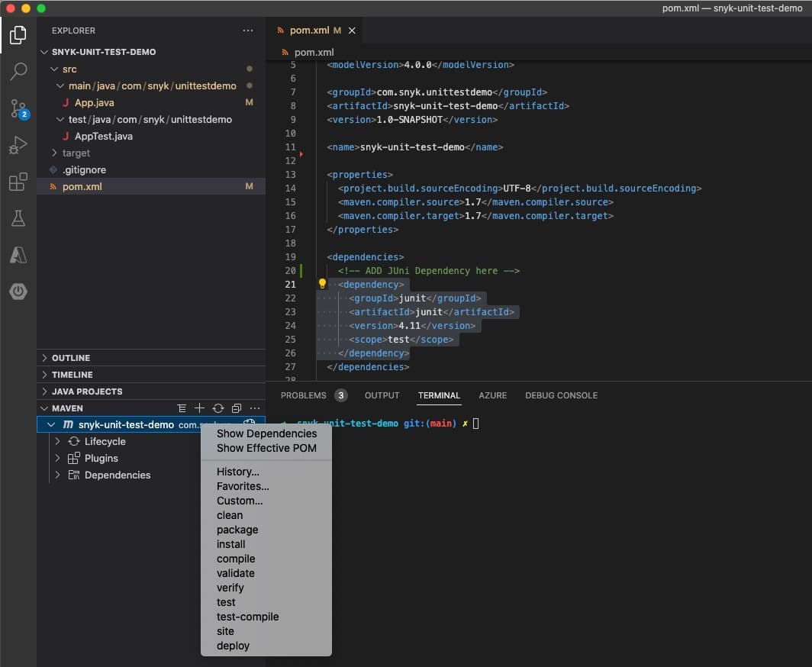This screenshot has height=667, width=812.
Task: Select the TERMINAL tab
Action: [439, 395]
